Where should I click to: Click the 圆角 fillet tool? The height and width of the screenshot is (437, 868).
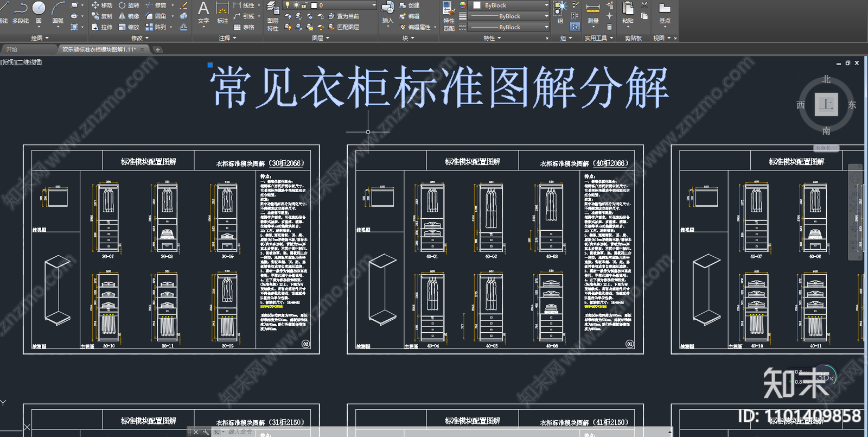pyautogui.click(x=156, y=16)
